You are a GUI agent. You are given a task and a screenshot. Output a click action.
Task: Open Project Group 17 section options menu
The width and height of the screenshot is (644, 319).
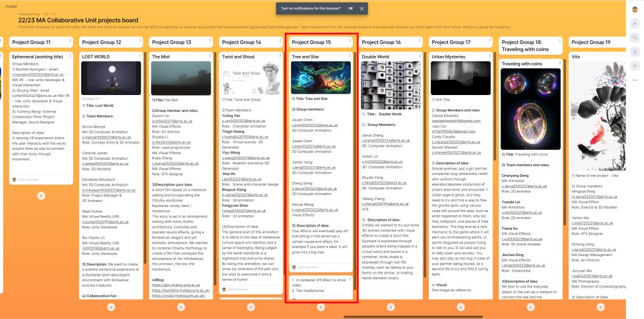[490, 41]
